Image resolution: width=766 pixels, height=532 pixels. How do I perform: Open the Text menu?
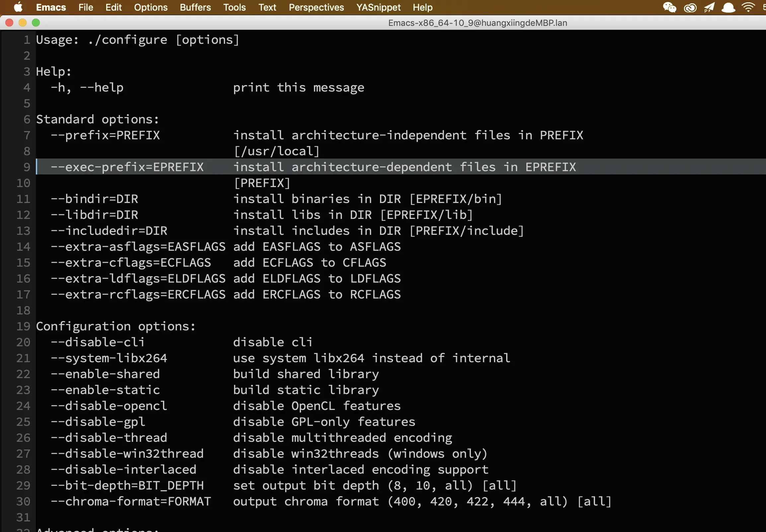(x=267, y=7)
